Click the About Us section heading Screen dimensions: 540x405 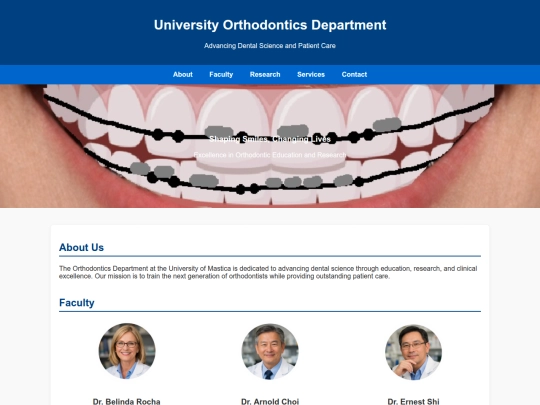[x=81, y=247]
